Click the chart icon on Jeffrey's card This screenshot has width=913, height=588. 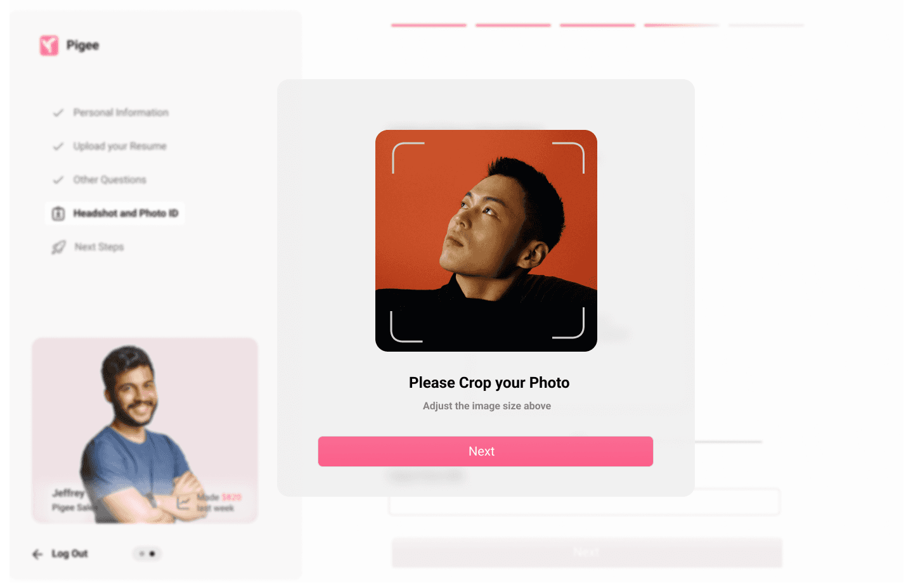tap(184, 502)
